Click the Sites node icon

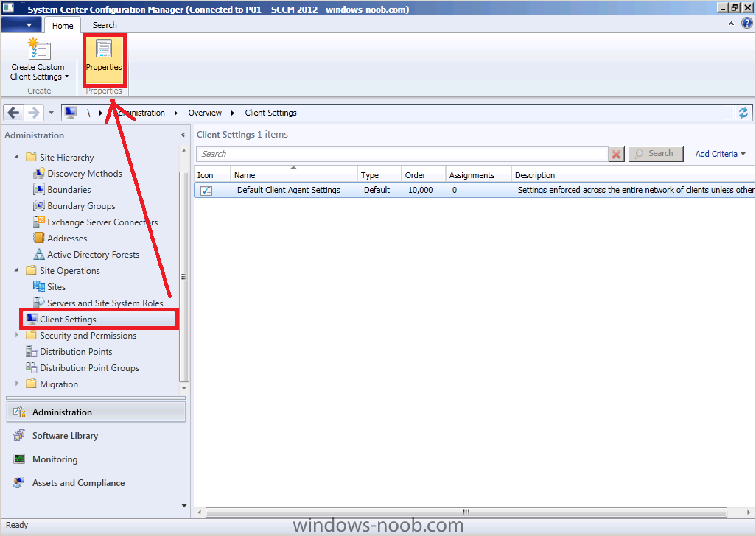pos(38,286)
